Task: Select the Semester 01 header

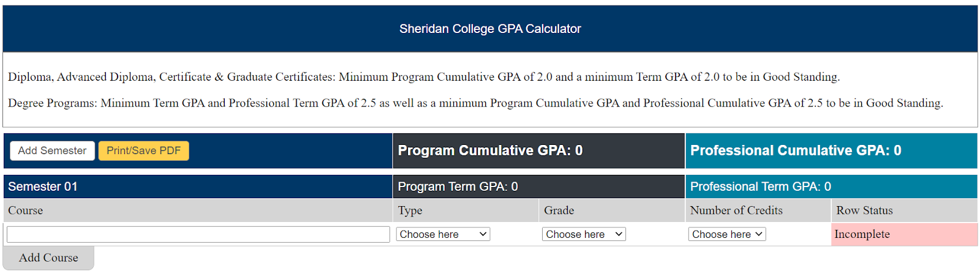Action: click(43, 187)
